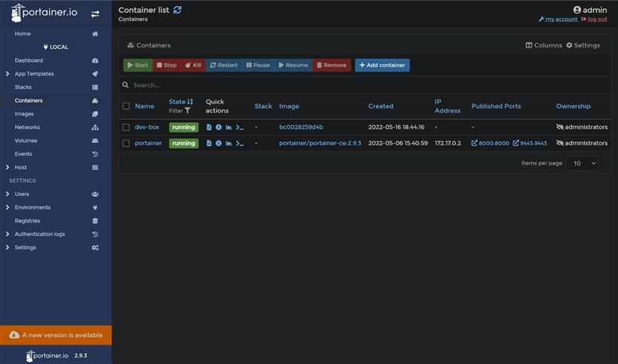Click the App Templates rocket icon

coord(95,74)
